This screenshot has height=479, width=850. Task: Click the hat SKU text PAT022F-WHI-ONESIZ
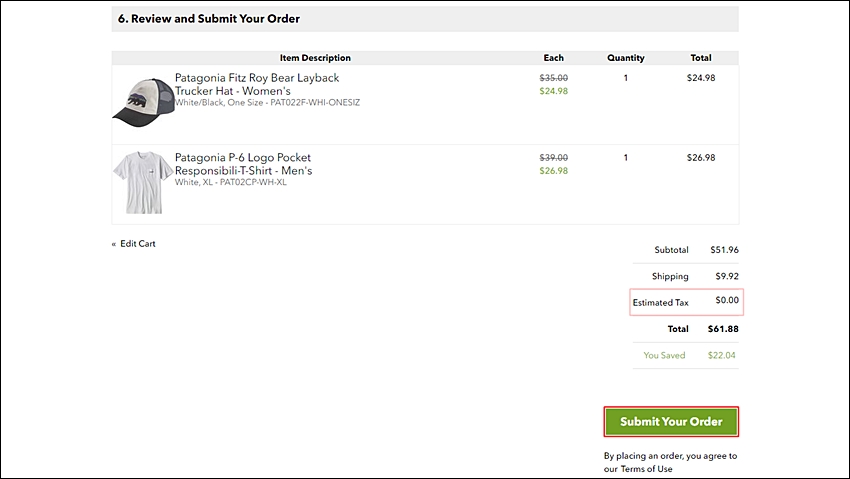(315, 102)
